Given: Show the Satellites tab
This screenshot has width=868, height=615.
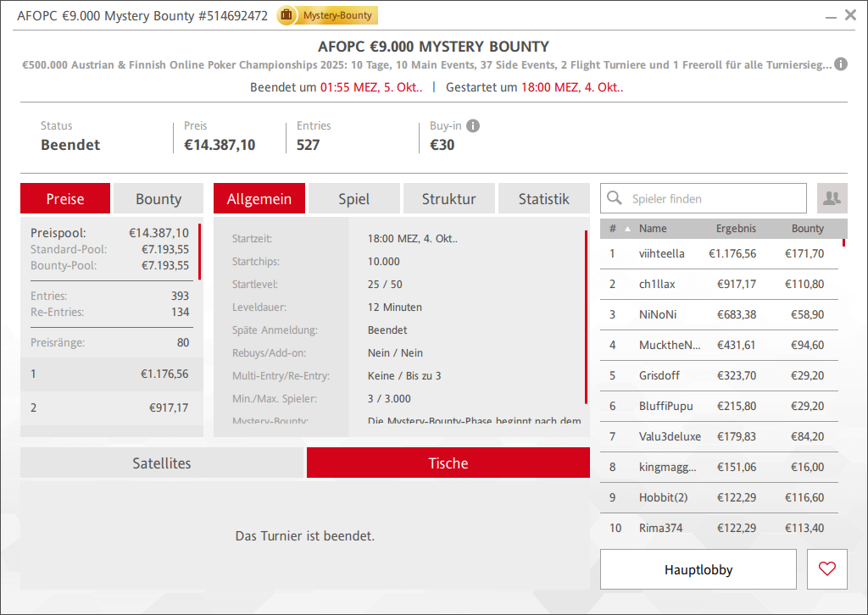Looking at the screenshot, I should point(162,463).
